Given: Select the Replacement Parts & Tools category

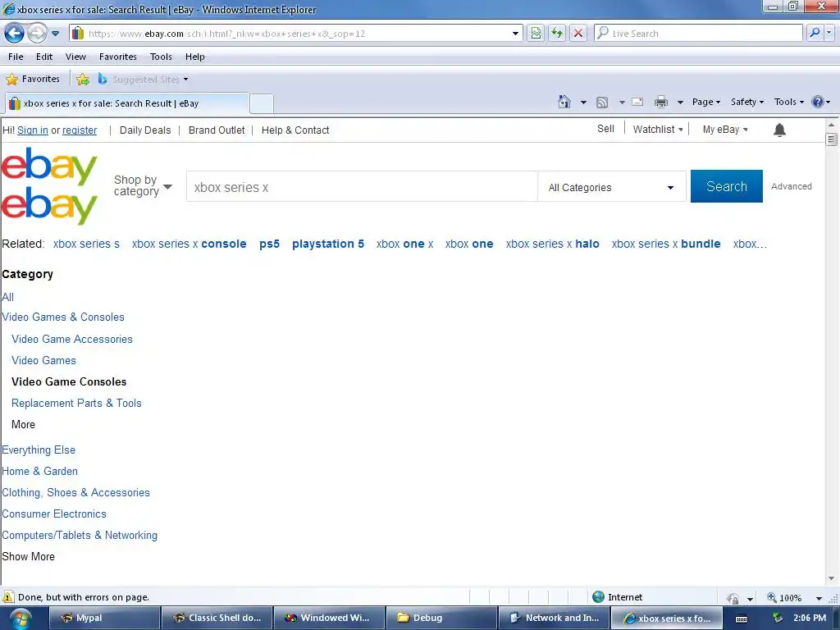Looking at the screenshot, I should click(76, 404).
